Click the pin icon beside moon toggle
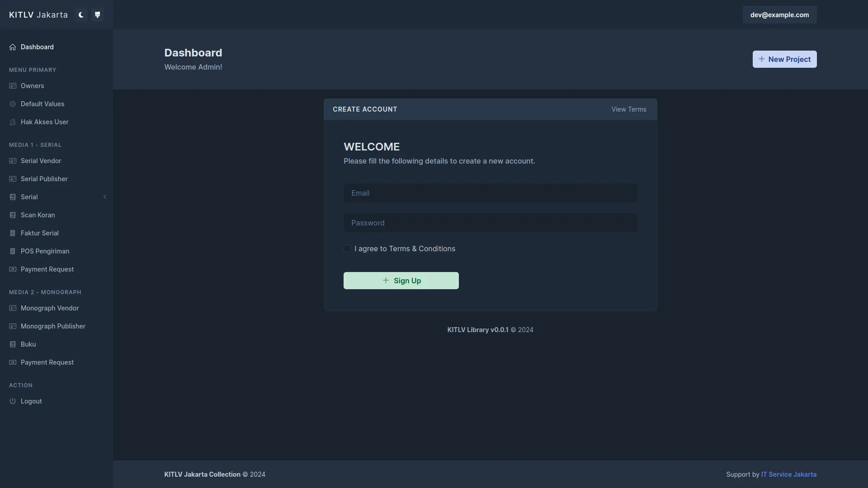This screenshot has width=868, height=488. click(97, 15)
